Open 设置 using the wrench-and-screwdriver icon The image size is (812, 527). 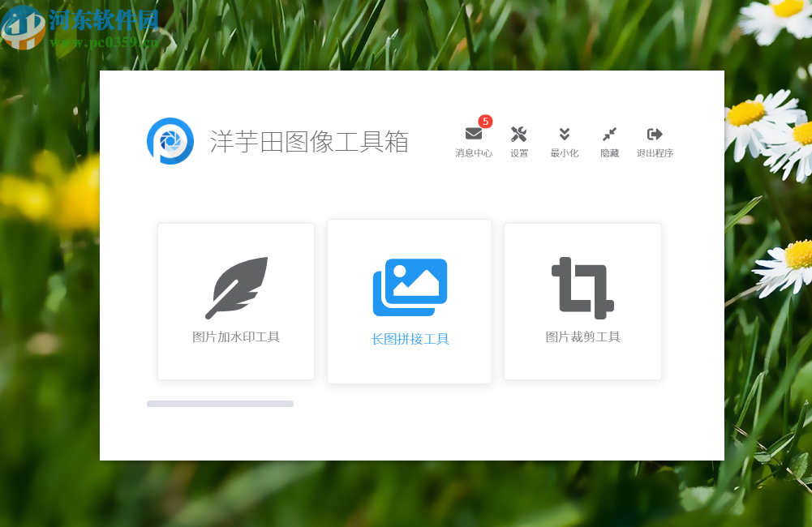[518, 133]
